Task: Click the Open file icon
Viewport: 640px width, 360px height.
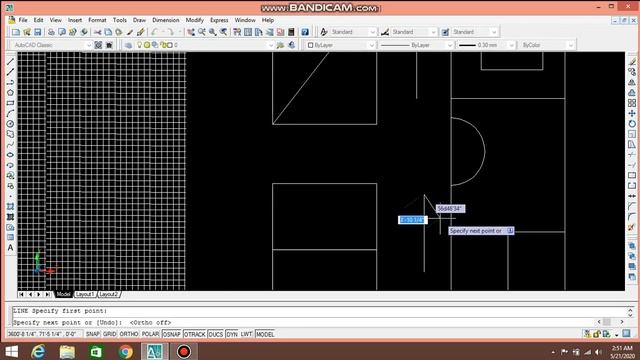Action: click(27, 32)
